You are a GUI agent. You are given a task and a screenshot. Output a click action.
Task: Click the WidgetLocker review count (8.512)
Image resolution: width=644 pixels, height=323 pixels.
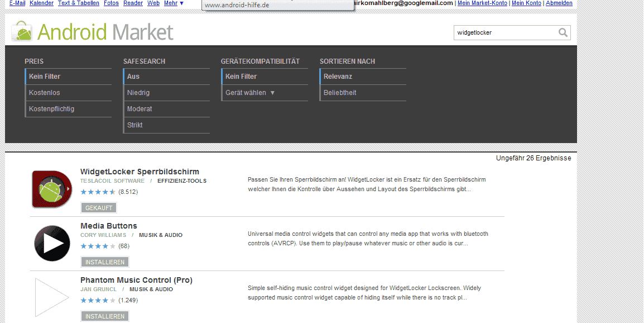click(128, 192)
